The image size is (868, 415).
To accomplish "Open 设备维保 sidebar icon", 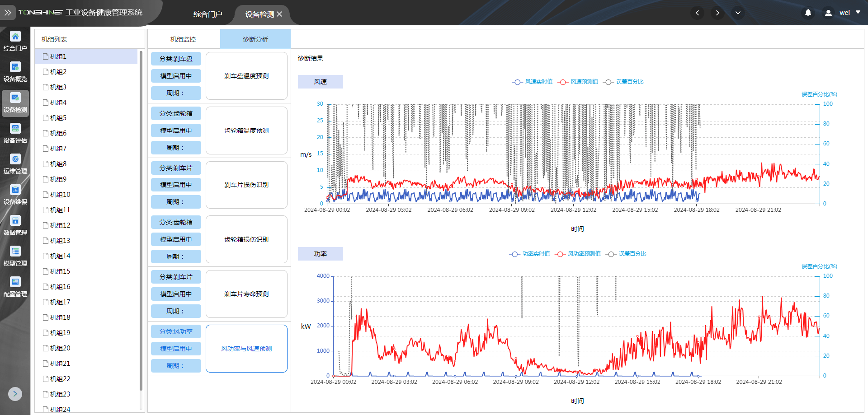I will (15, 194).
